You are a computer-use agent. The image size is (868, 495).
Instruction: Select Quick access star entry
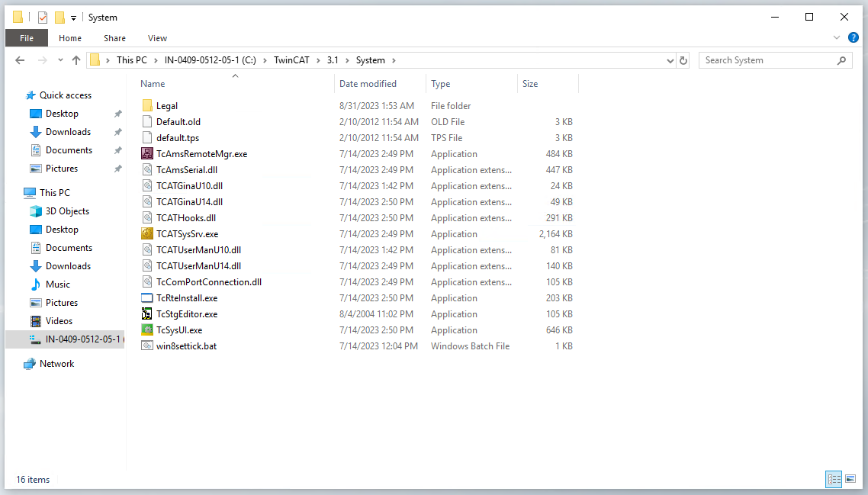click(66, 95)
